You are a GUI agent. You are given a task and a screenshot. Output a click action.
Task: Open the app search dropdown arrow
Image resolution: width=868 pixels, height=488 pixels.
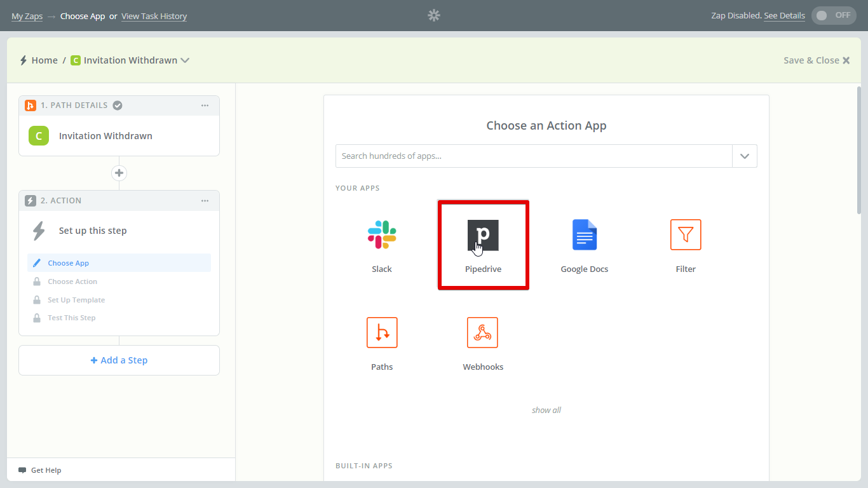tap(745, 156)
